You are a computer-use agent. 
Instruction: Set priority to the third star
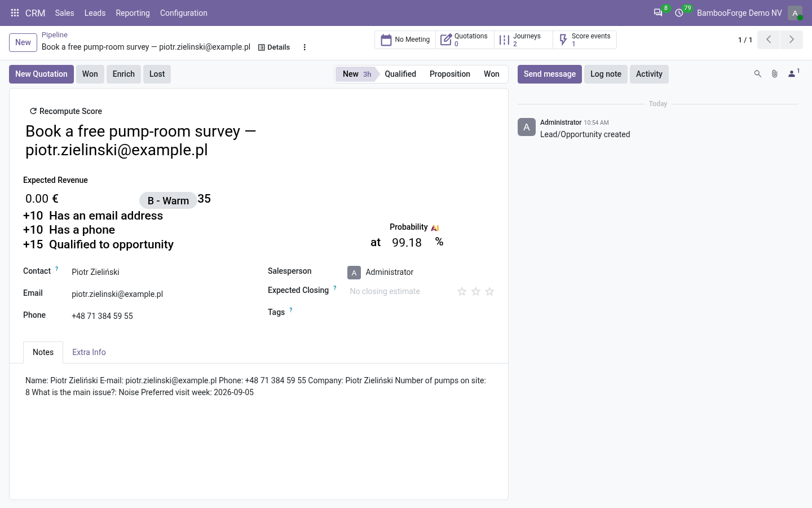coord(489,291)
